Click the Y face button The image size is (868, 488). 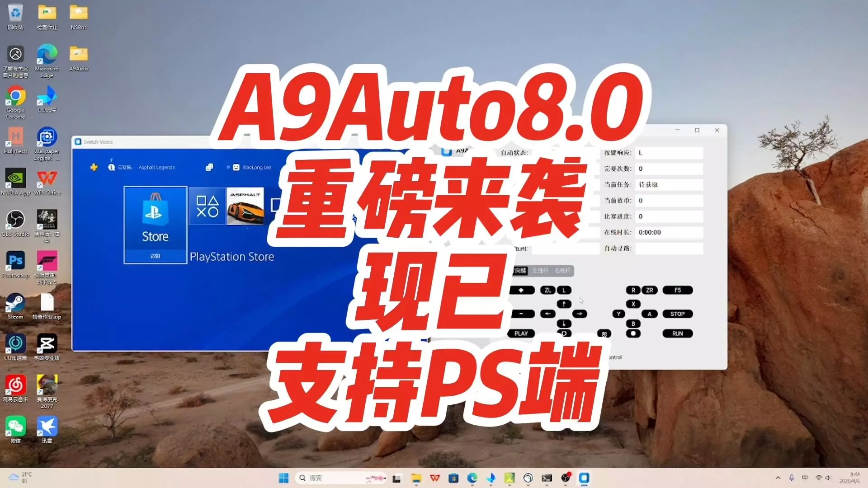click(x=619, y=314)
